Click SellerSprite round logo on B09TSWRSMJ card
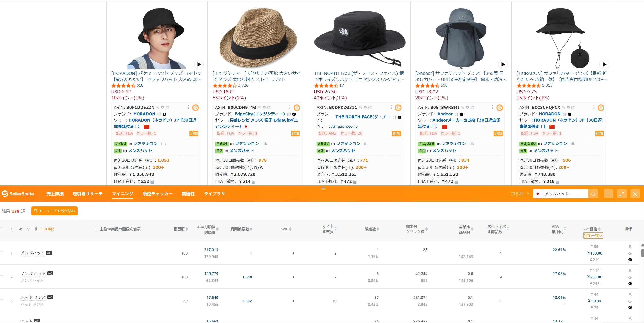The image size is (644, 323). click(500, 108)
